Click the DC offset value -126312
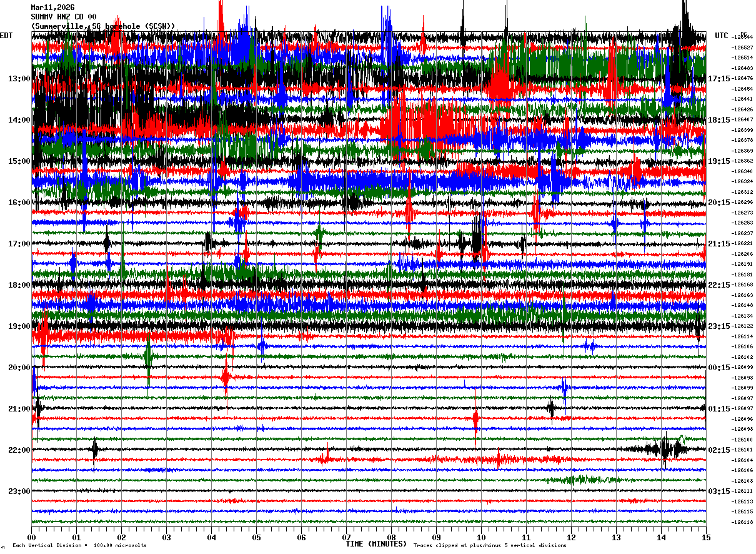The height and width of the screenshot is (554, 756). [742, 192]
